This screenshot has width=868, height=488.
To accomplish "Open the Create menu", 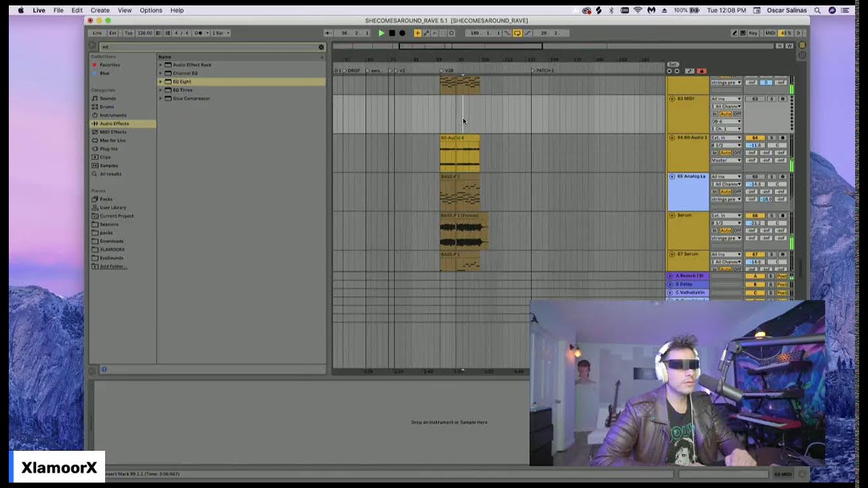I will tap(100, 10).
